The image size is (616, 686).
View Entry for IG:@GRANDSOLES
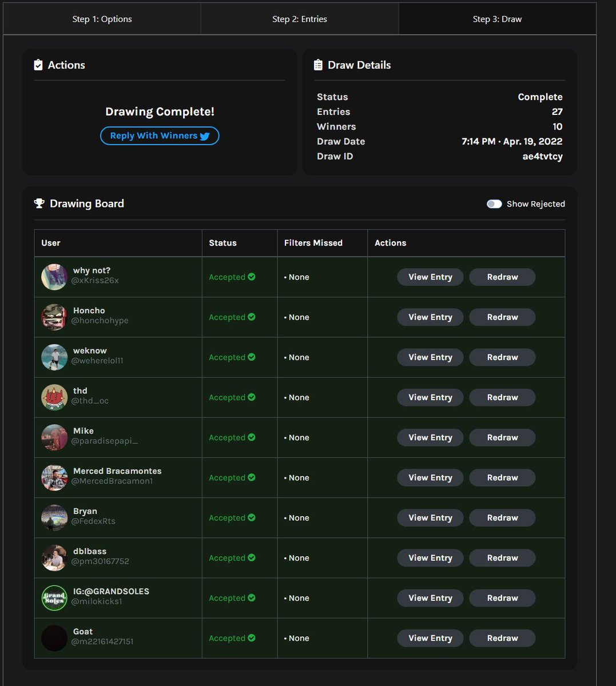pos(430,598)
